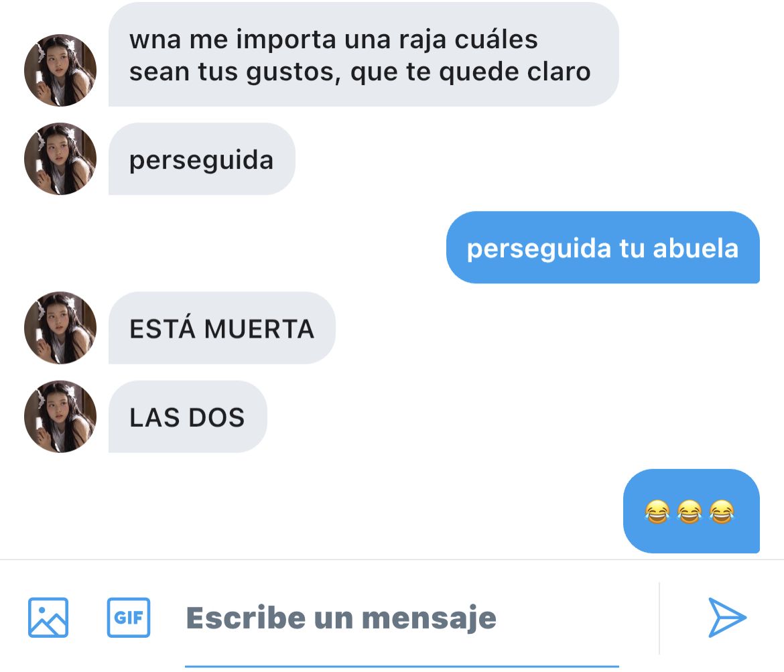The width and height of the screenshot is (784, 672).
Task: Tap the laughing emojis message bubble
Action: pyautogui.click(x=692, y=511)
